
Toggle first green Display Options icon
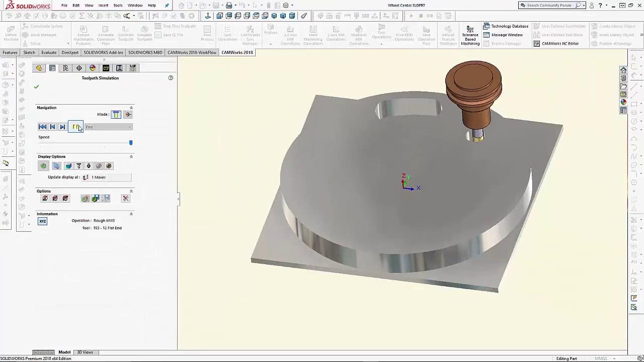click(43, 166)
